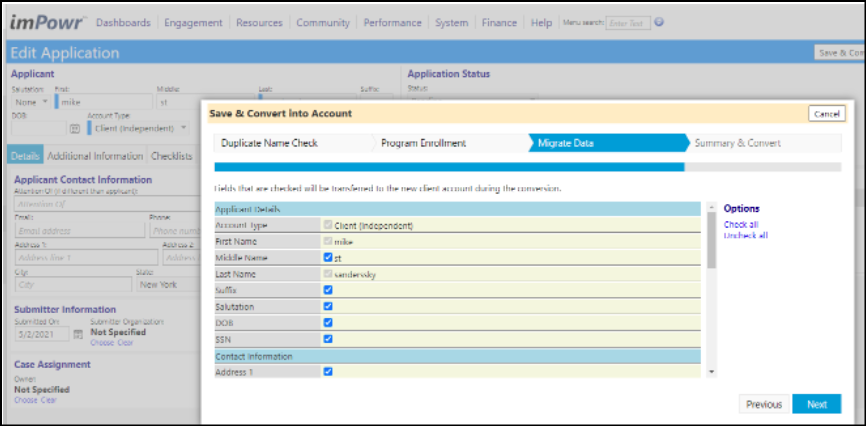The width and height of the screenshot is (866, 426).
Task: Toggle the DOB migrate checkbox
Action: [x=328, y=322]
